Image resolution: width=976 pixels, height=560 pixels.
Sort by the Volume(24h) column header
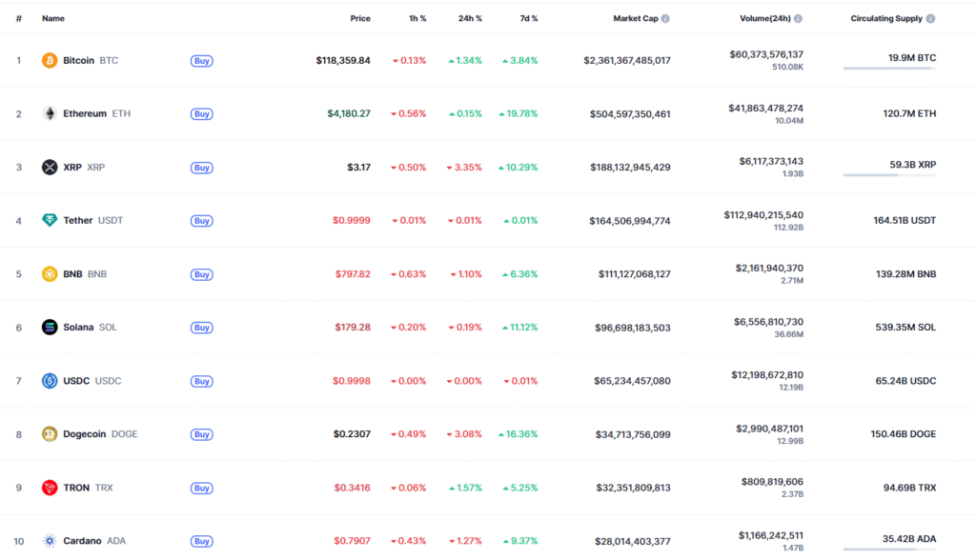click(x=765, y=19)
